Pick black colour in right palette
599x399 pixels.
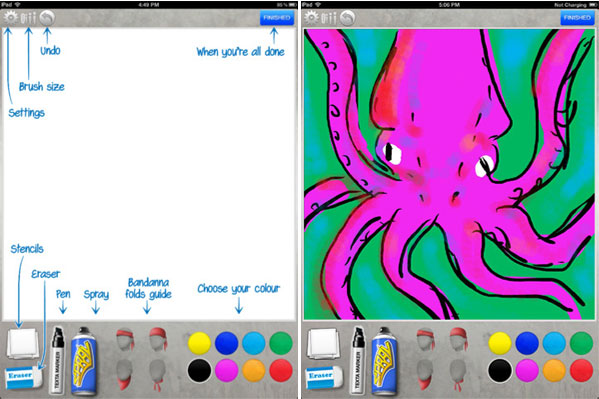click(500, 371)
